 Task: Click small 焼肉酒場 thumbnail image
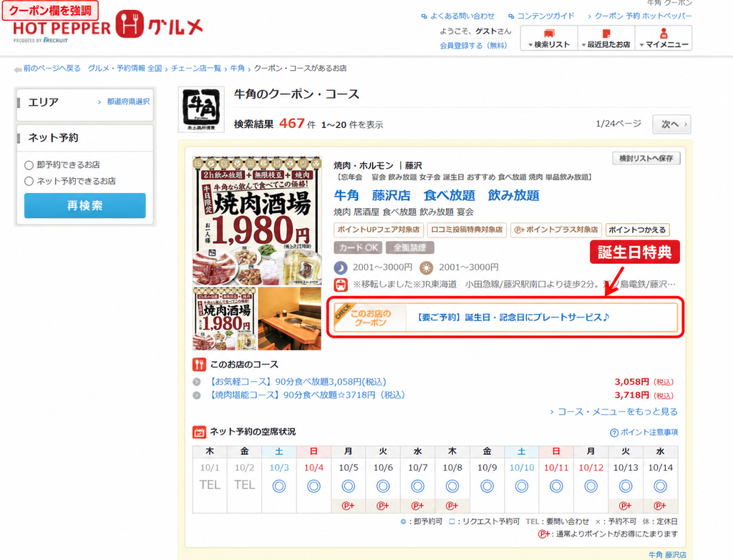tap(224, 318)
